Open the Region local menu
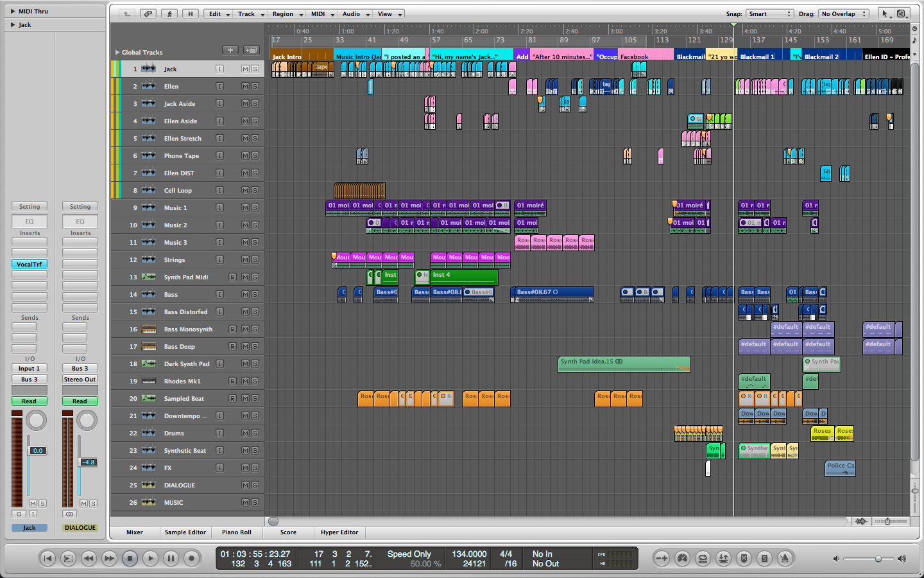Screen dimensions: 924x578 point(287,13)
